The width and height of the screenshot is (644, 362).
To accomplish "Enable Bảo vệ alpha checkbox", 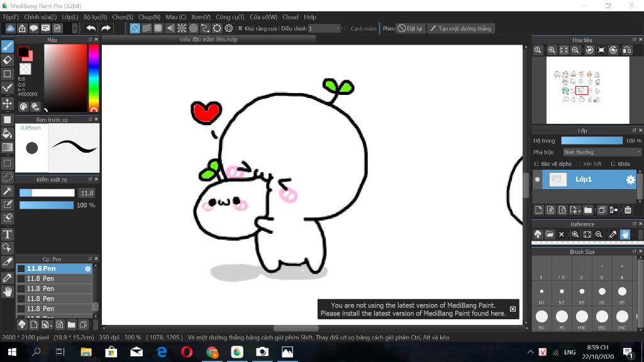I will (536, 164).
